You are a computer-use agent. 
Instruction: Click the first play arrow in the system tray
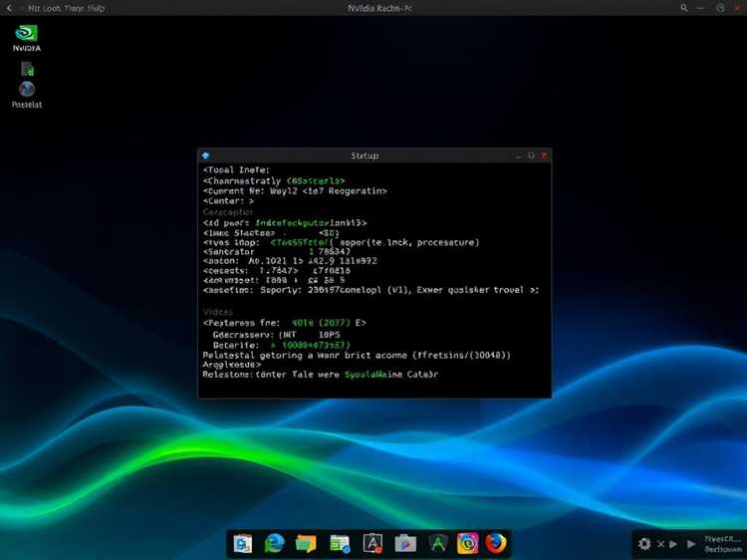tap(673, 544)
